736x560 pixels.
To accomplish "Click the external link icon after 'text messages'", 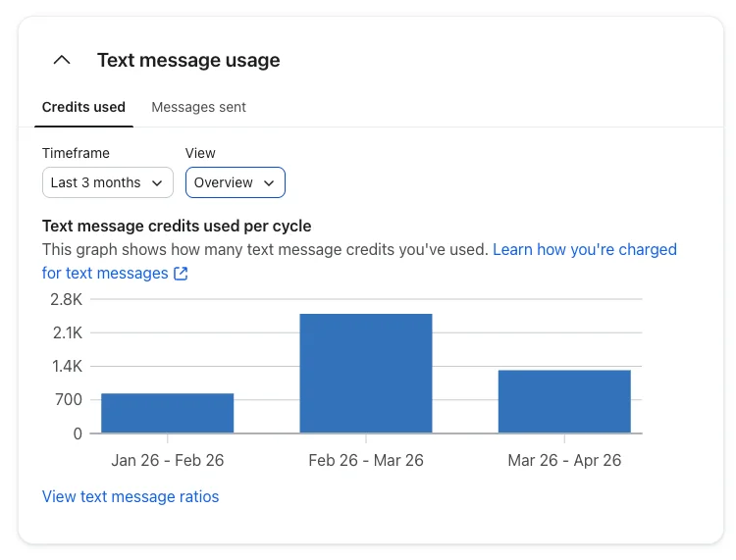I will (x=181, y=274).
